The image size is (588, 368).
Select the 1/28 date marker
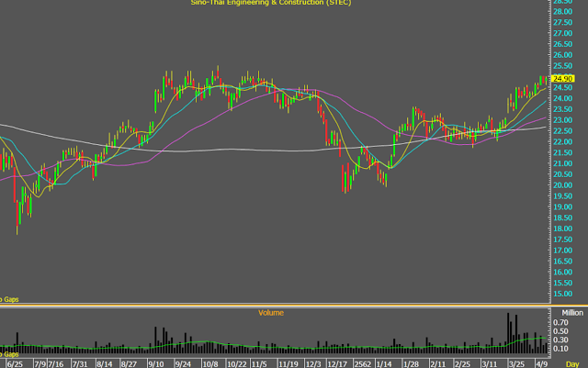pyautogui.click(x=411, y=364)
